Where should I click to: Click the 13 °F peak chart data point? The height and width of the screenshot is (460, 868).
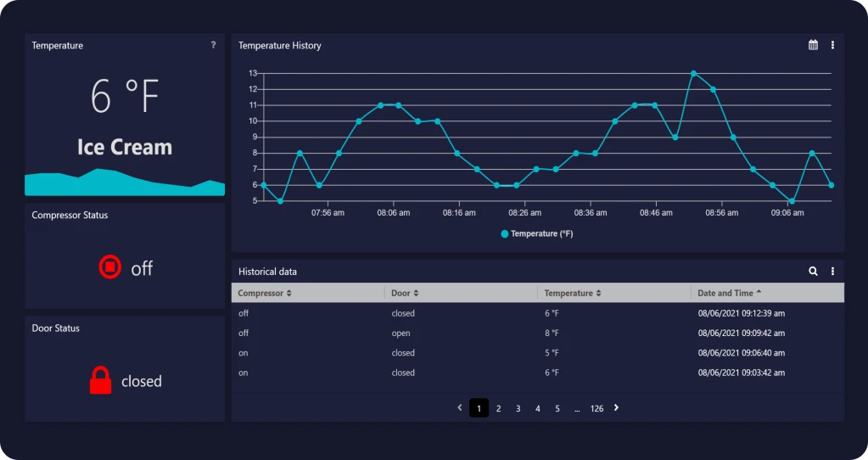pos(693,73)
